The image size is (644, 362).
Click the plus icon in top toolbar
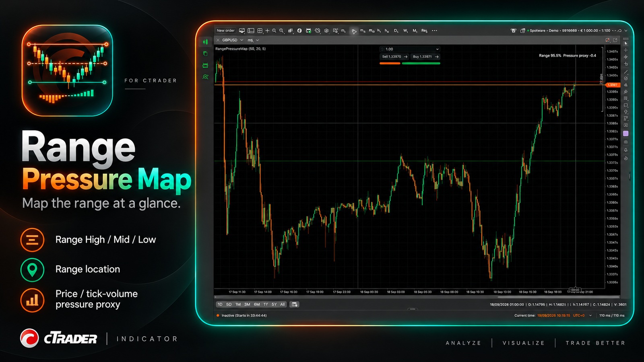(x=267, y=31)
